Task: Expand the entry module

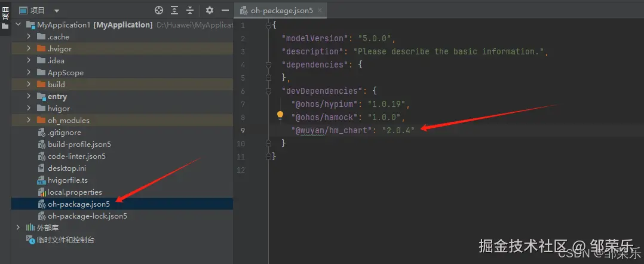Action: coord(29,96)
